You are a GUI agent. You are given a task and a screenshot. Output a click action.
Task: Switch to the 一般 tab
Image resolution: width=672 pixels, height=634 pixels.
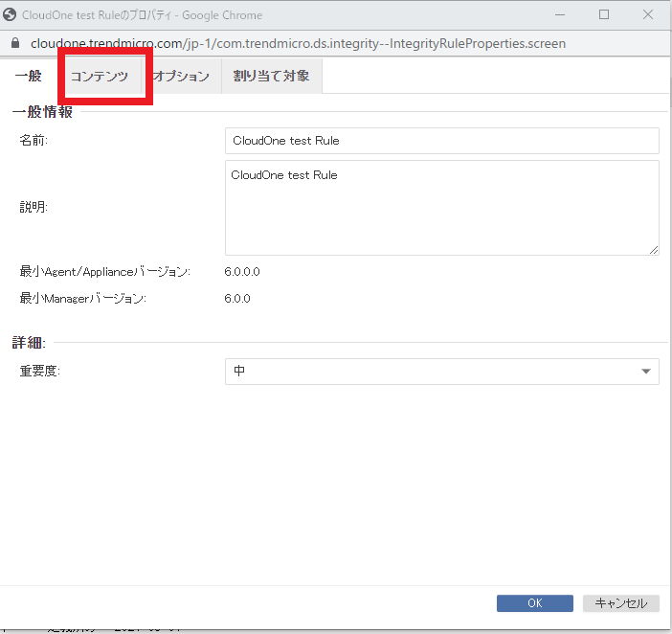pyautogui.click(x=29, y=76)
